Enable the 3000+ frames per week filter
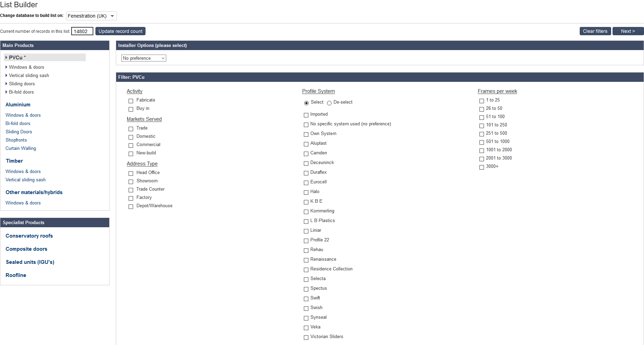Viewport: 644px width, 345px height. (482, 167)
